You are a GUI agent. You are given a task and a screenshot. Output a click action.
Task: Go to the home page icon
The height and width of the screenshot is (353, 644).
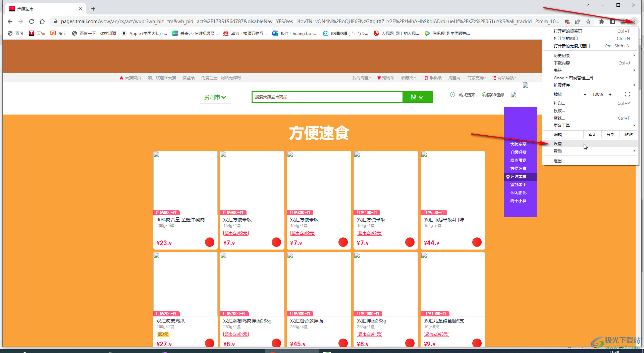pyautogui.click(x=42, y=21)
